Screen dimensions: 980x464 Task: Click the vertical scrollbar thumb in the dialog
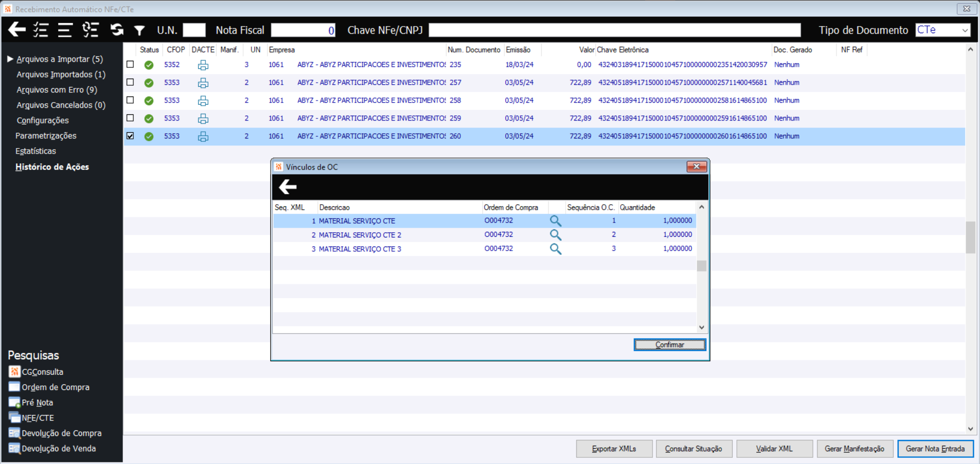click(x=702, y=266)
